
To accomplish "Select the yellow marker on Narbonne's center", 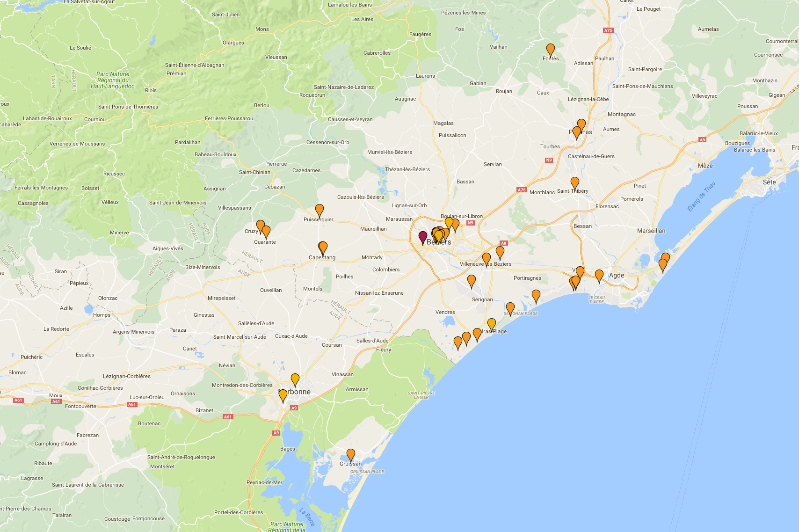I will tap(283, 396).
